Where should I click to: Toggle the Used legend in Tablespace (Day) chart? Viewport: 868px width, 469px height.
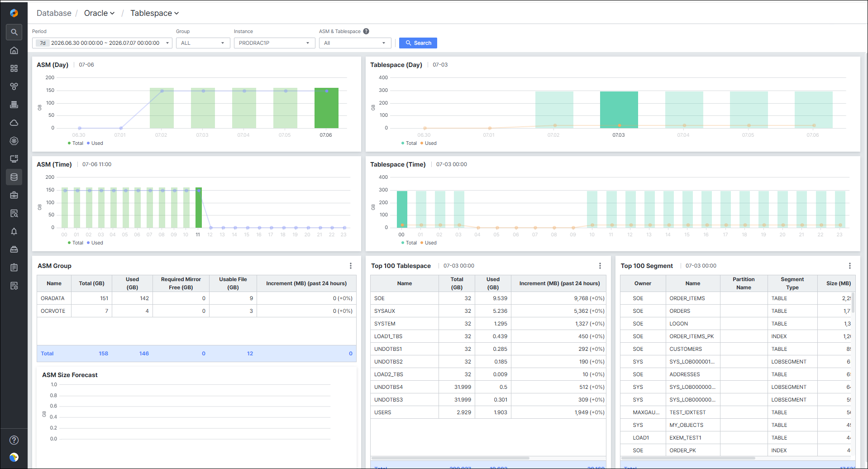click(428, 143)
